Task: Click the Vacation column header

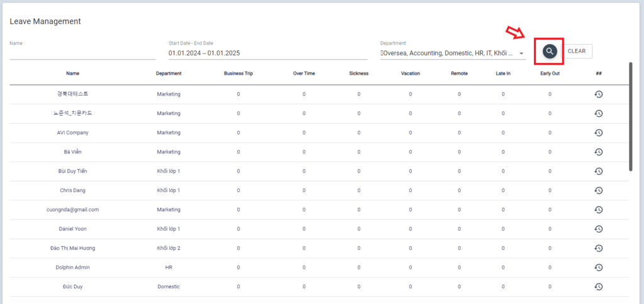Action: [411, 73]
